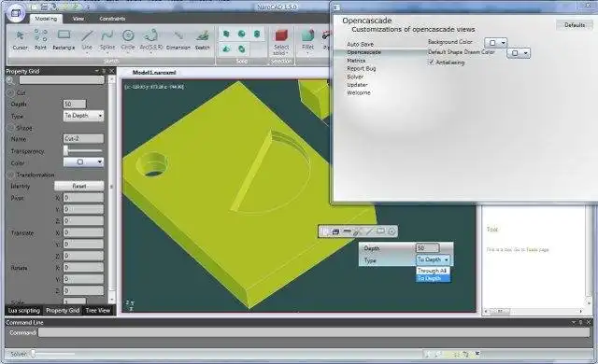Activate the Point tool
This screenshot has width=598, height=364.
(x=40, y=39)
